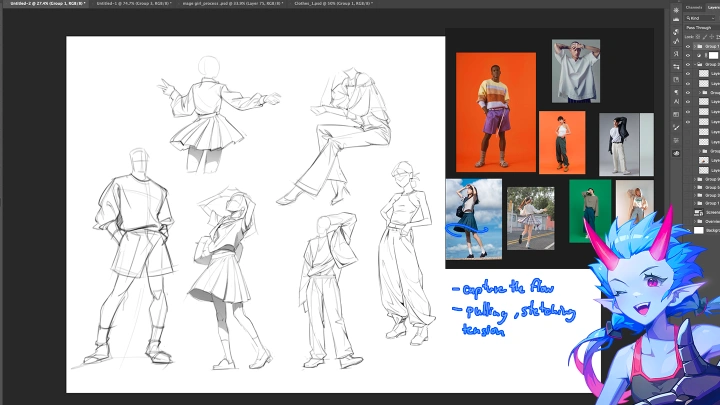Click the lock transparent pixels icon
720x405 pixels.
click(698, 37)
